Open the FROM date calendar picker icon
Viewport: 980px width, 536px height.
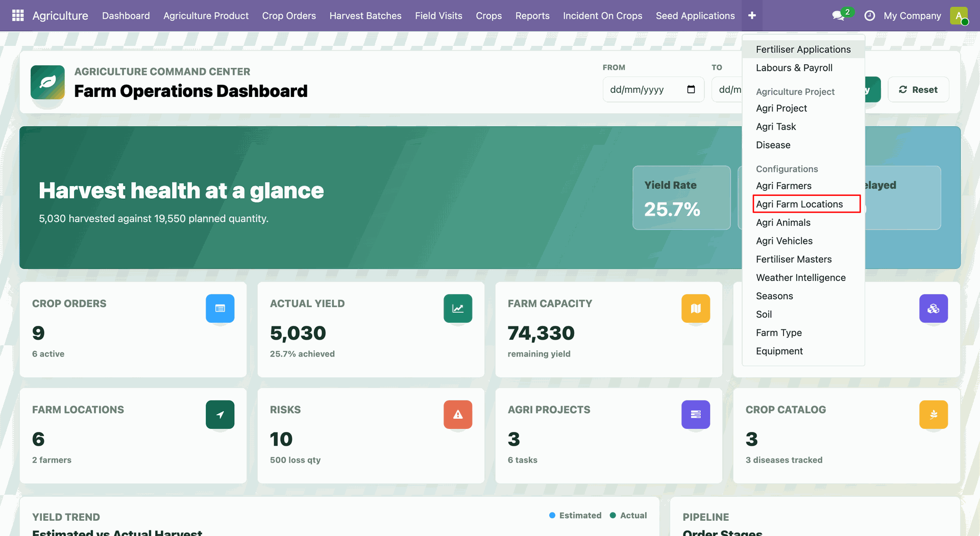click(691, 90)
